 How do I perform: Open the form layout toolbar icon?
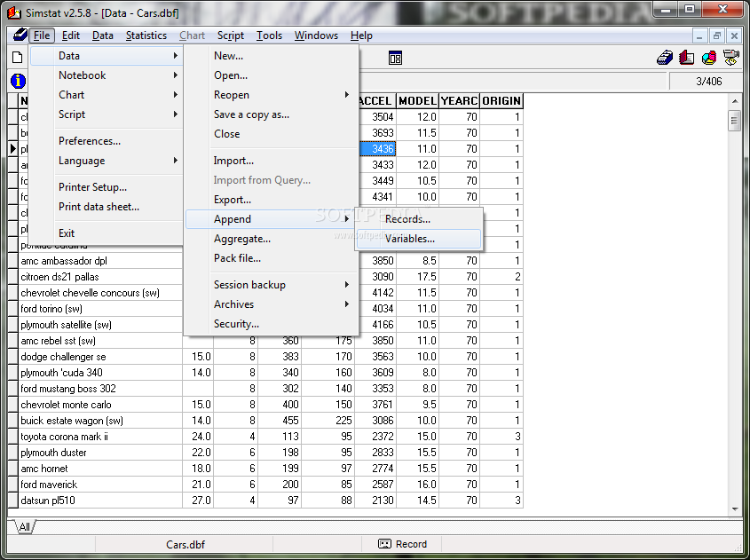click(x=395, y=58)
